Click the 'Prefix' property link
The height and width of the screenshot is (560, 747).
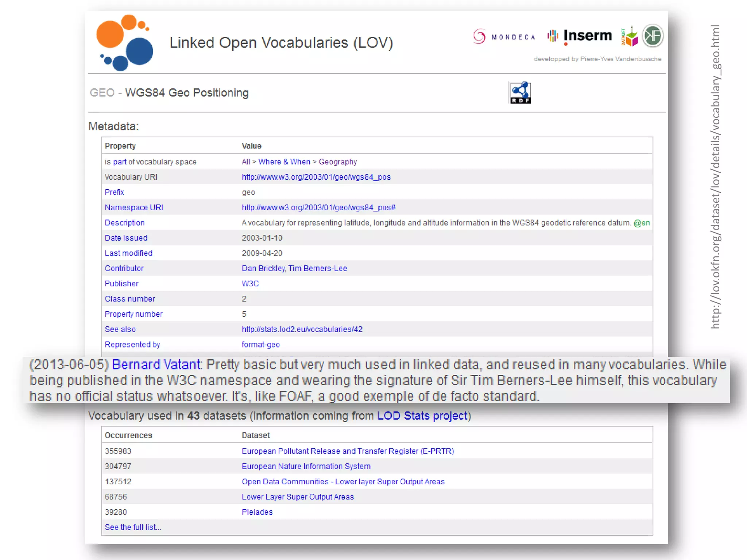115,192
